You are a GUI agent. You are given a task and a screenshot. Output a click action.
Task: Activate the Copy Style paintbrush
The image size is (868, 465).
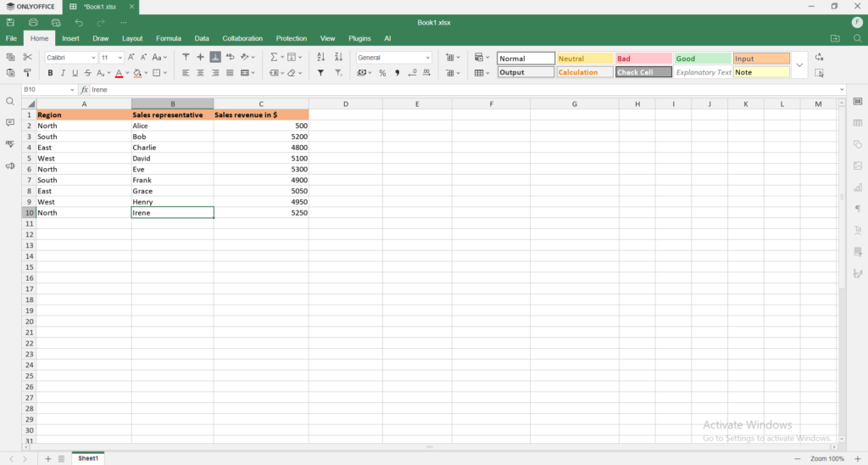pos(28,73)
